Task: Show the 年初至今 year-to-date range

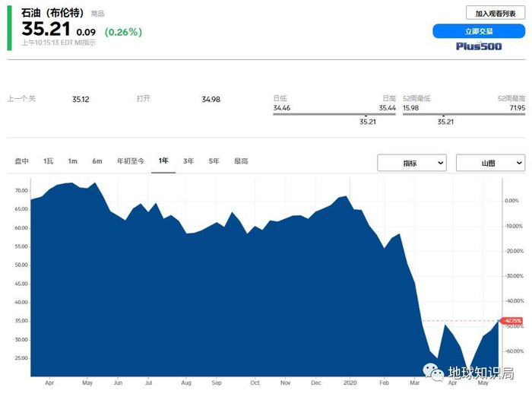Action: pos(130,161)
